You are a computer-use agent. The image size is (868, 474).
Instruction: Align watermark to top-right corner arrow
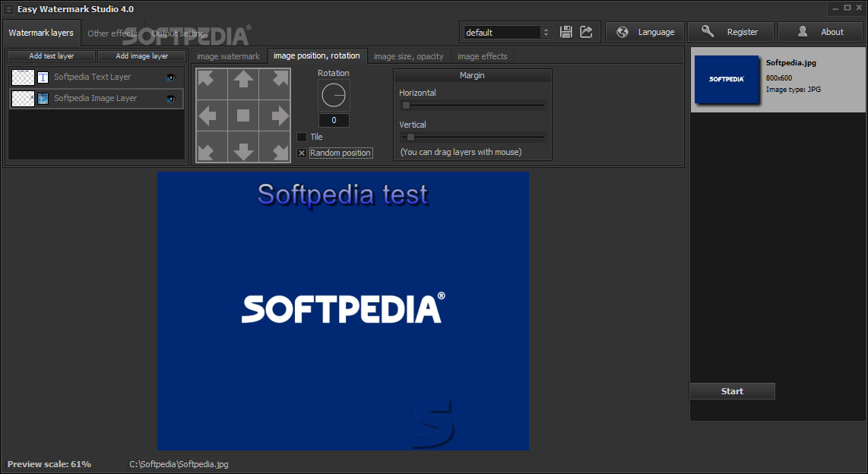click(x=274, y=84)
